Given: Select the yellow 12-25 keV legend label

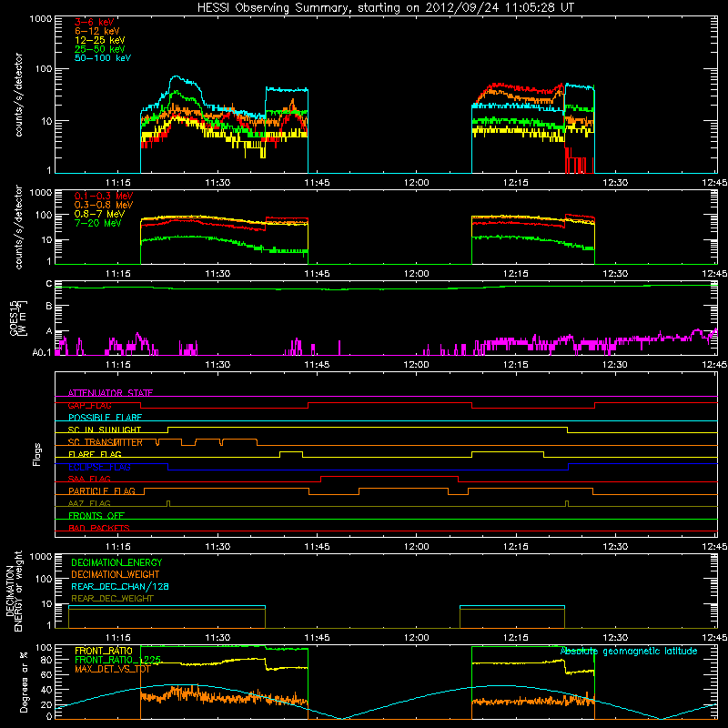Looking at the screenshot, I should 100,40.
